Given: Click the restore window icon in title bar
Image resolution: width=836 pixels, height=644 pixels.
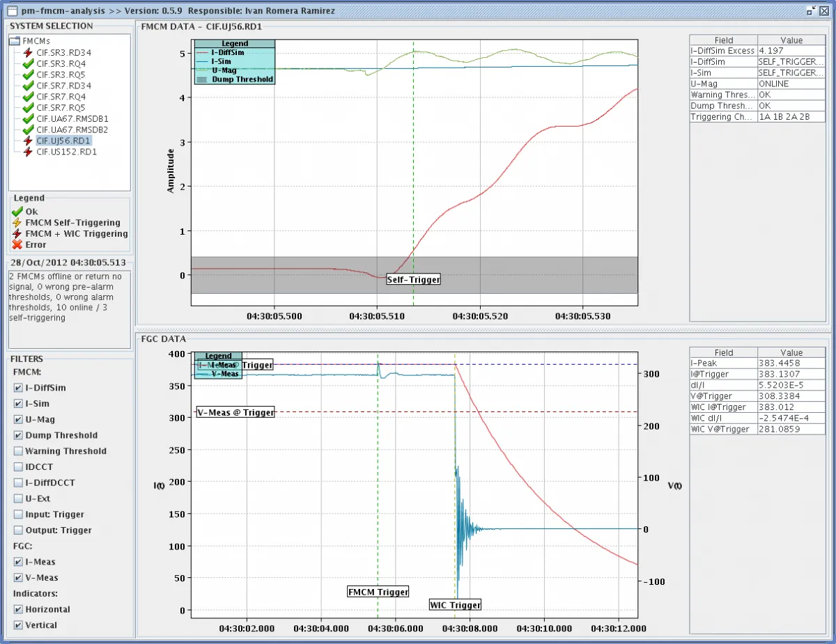Looking at the screenshot, I should 812,10.
